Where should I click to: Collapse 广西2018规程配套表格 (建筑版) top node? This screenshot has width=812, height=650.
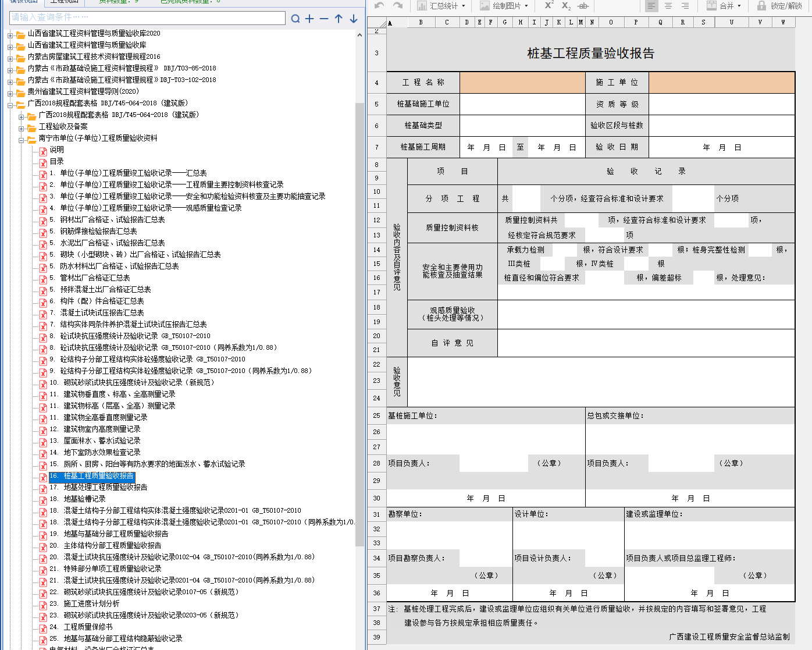click(x=10, y=105)
